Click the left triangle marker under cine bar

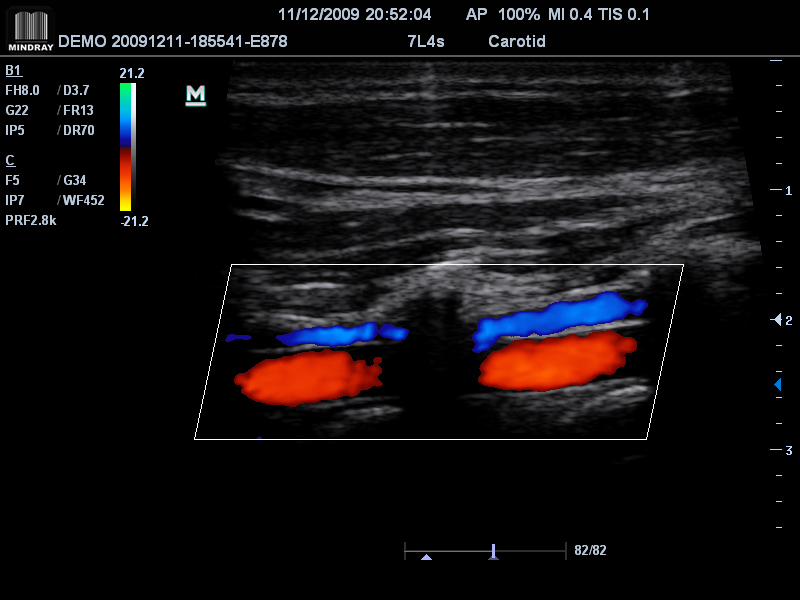click(427, 557)
